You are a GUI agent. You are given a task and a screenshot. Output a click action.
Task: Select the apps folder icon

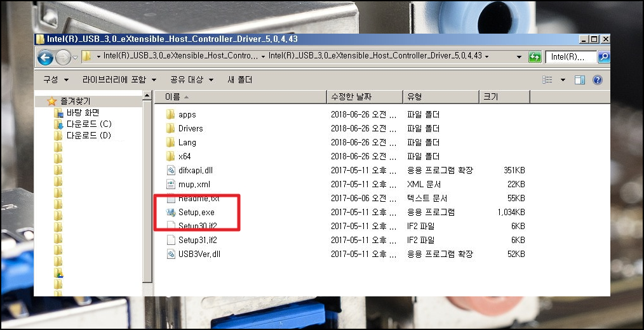click(x=170, y=114)
